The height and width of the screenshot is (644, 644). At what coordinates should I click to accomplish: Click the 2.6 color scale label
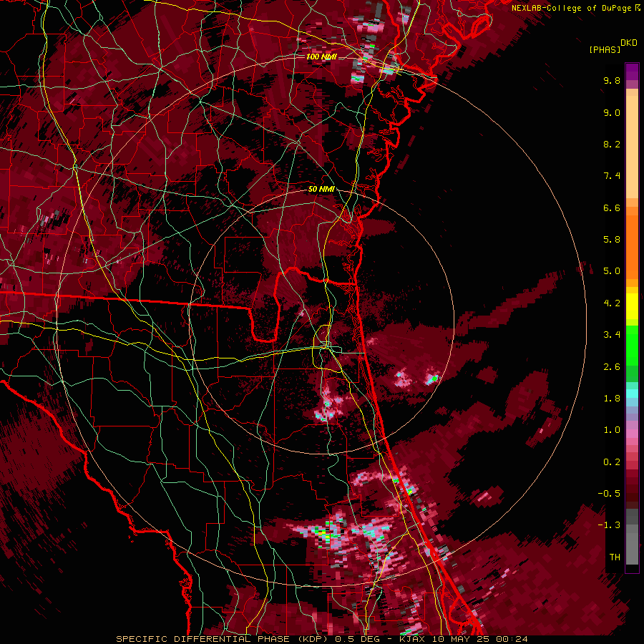[612, 367]
